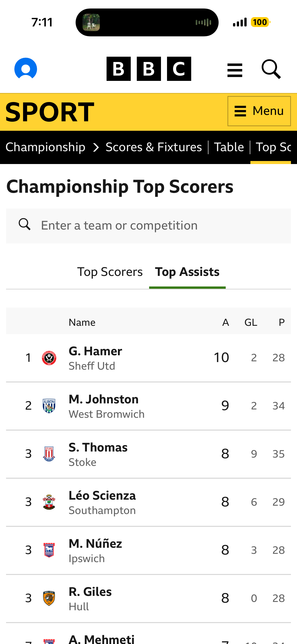Tap the Stoke City club crest
This screenshot has width=297, height=644.
(49, 454)
